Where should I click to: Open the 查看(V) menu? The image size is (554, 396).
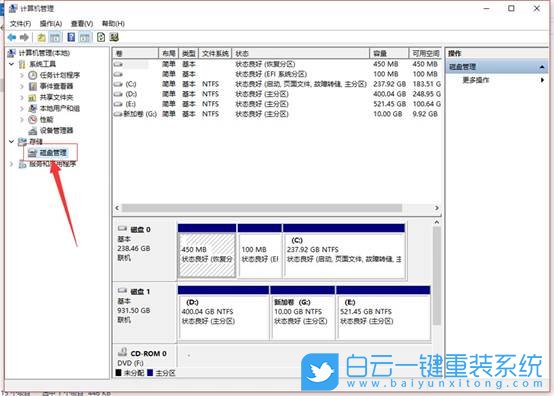[x=82, y=24]
